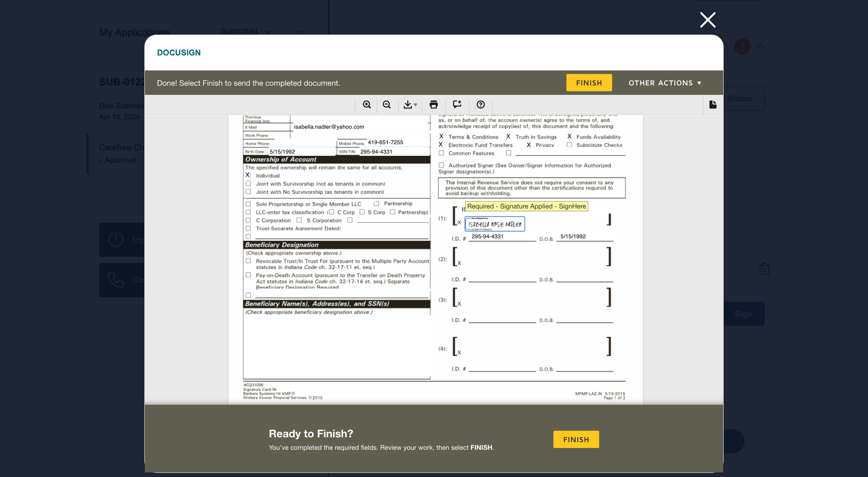Open the download options arrow
868x477 pixels.
[416, 105]
